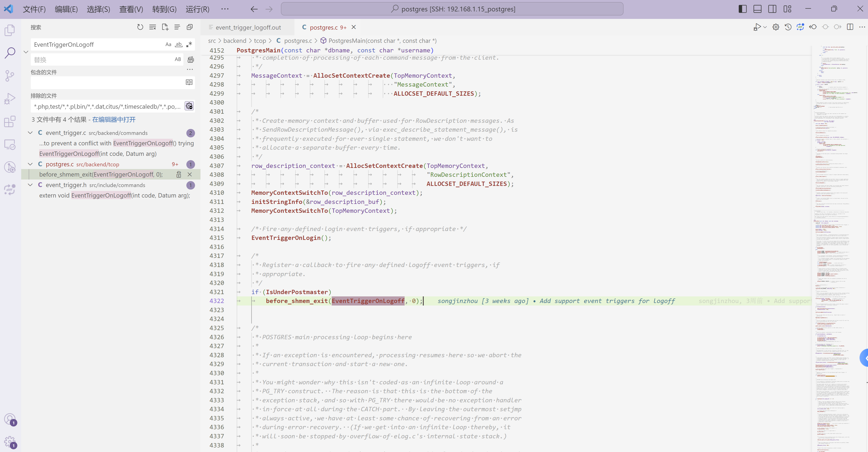This screenshot has height=452, width=868.
Task: Toggle search only in open editors
Action: (x=189, y=82)
